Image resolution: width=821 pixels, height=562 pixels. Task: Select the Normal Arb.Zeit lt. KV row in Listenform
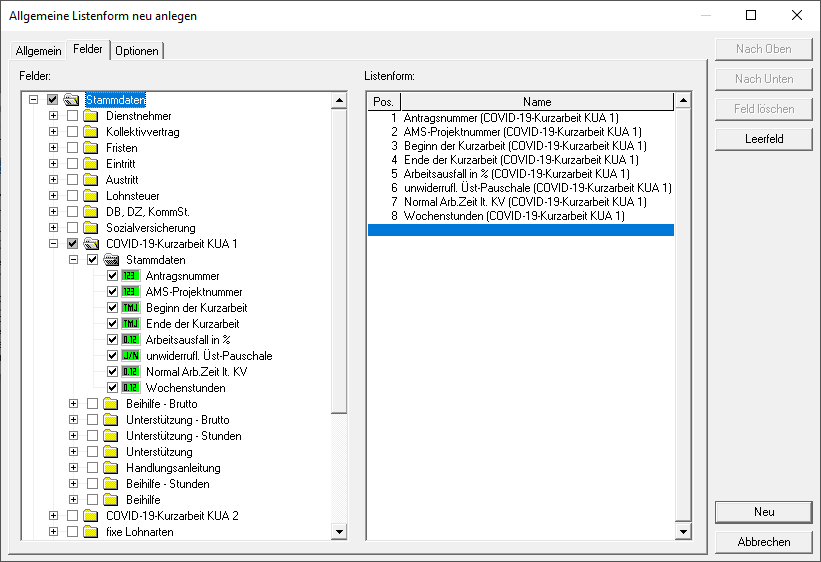520,202
